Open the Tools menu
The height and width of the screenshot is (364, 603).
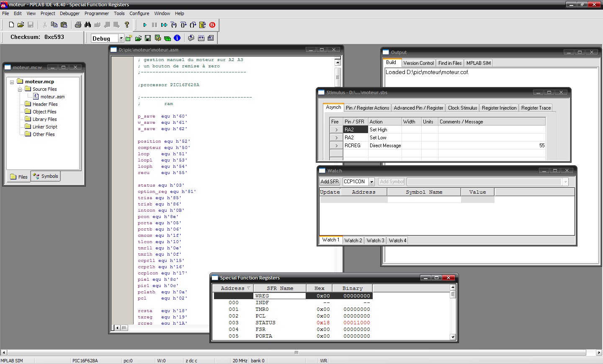tap(119, 13)
